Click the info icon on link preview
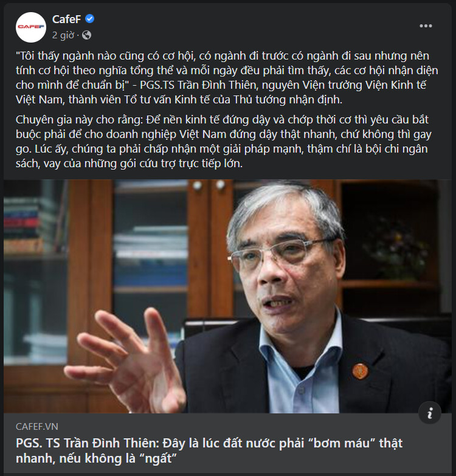Viewport: 456px width, 476px height. point(430,413)
